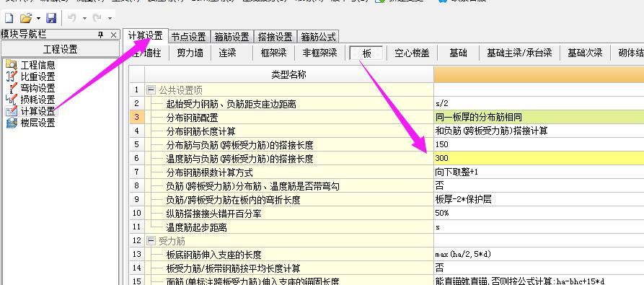Click the 向下取整+1 value cell
Screen dimensions: 644x285
click(539, 172)
